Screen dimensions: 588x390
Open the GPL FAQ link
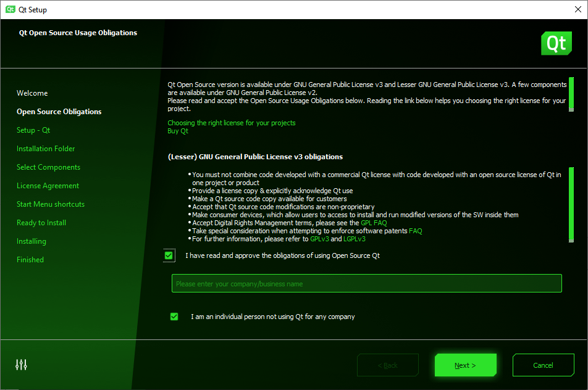tap(374, 223)
